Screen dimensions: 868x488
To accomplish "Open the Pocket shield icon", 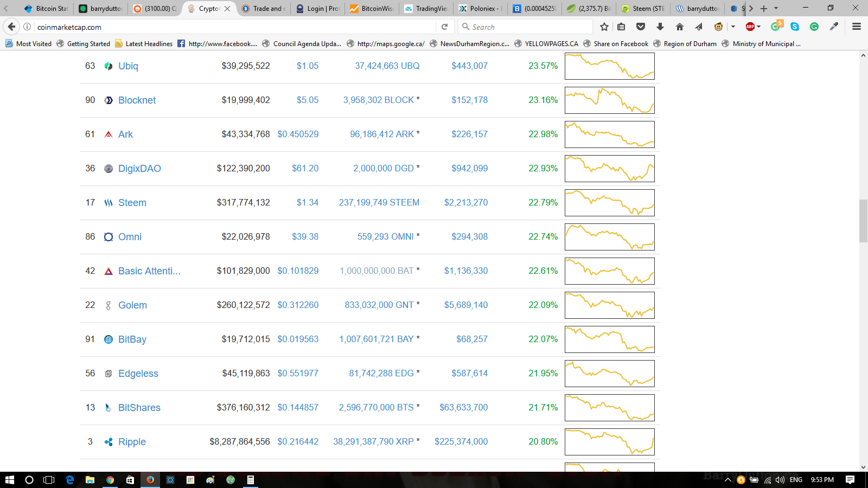I will (641, 27).
